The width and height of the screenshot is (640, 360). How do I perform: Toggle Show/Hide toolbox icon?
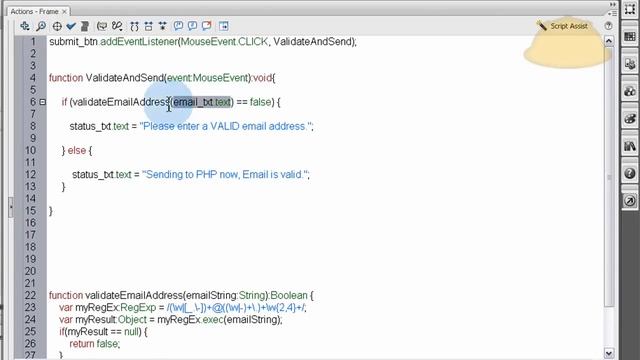(x=224, y=26)
